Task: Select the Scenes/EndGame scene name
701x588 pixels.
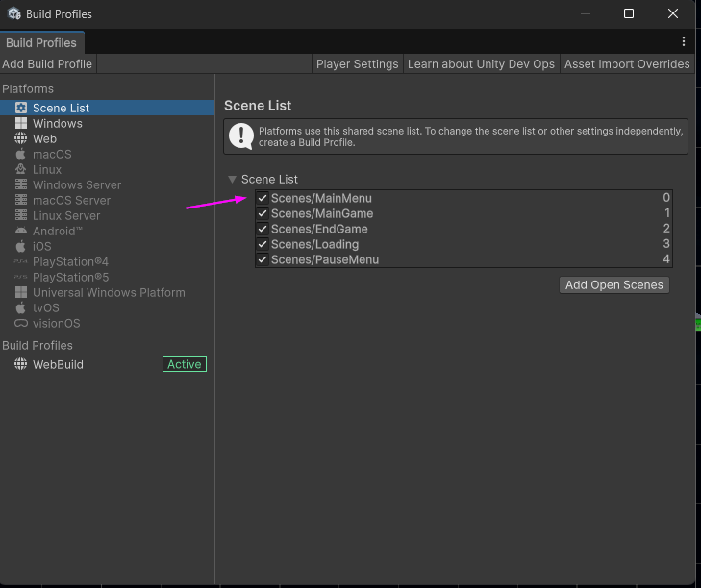Action: pyautogui.click(x=319, y=229)
